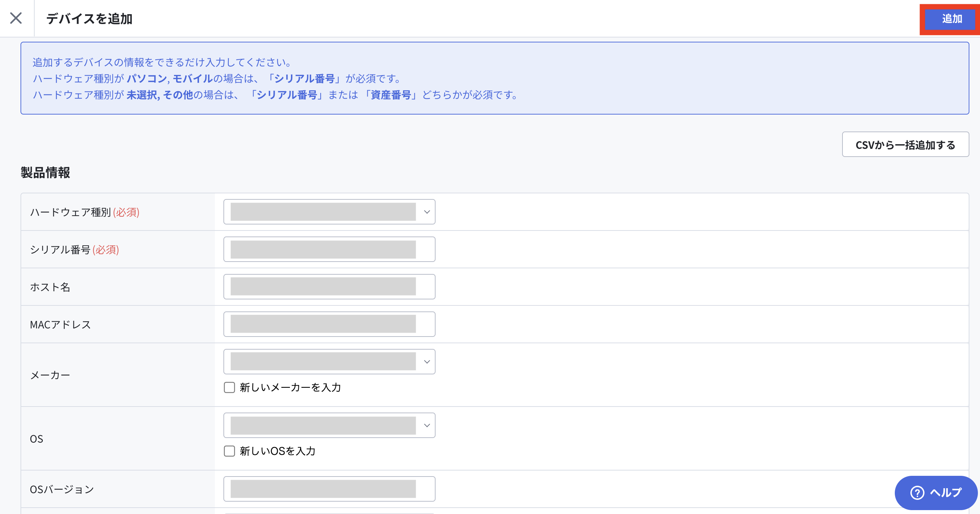Click the 製品情報 section heading
The width and height of the screenshot is (980, 514).
pos(45,173)
